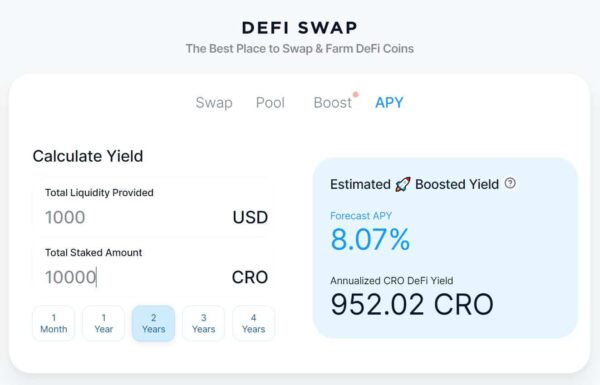The image size is (600, 385).
Task: Select the 1 Year duration option
Action: pos(104,323)
